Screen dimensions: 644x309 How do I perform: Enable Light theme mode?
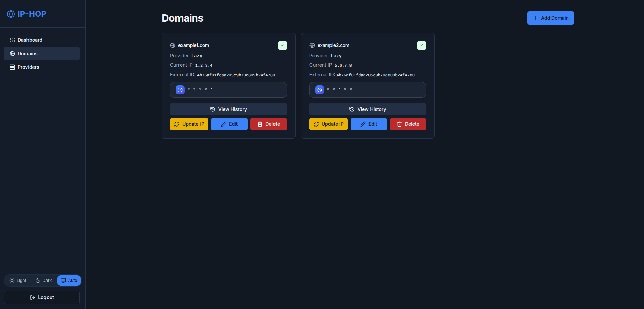click(x=18, y=281)
